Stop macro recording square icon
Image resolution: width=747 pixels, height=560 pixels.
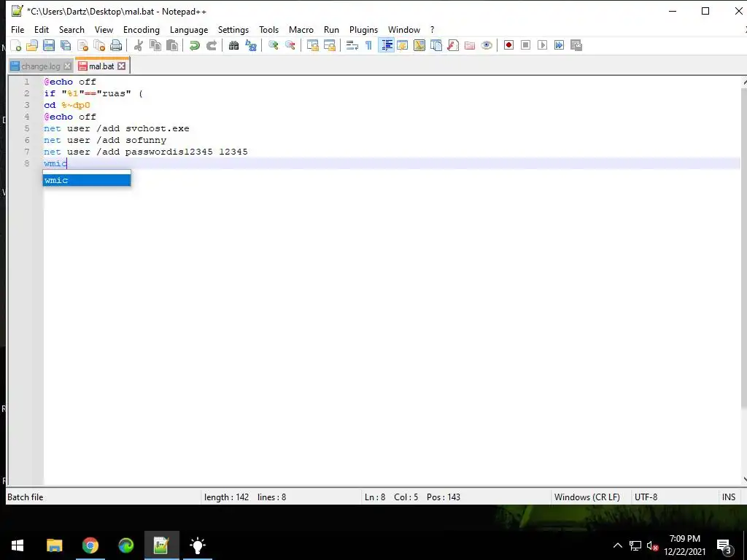pyautogui.click(x=525, y=45)
